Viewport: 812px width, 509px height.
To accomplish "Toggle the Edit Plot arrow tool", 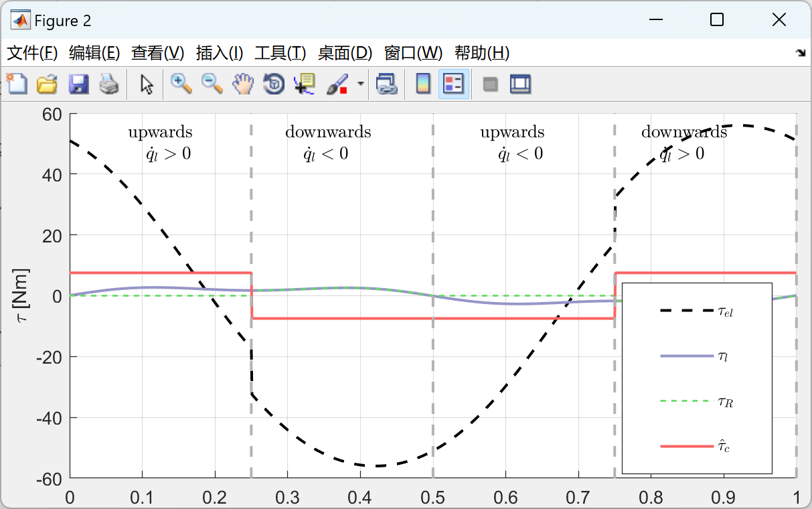I will coord(147,84).
